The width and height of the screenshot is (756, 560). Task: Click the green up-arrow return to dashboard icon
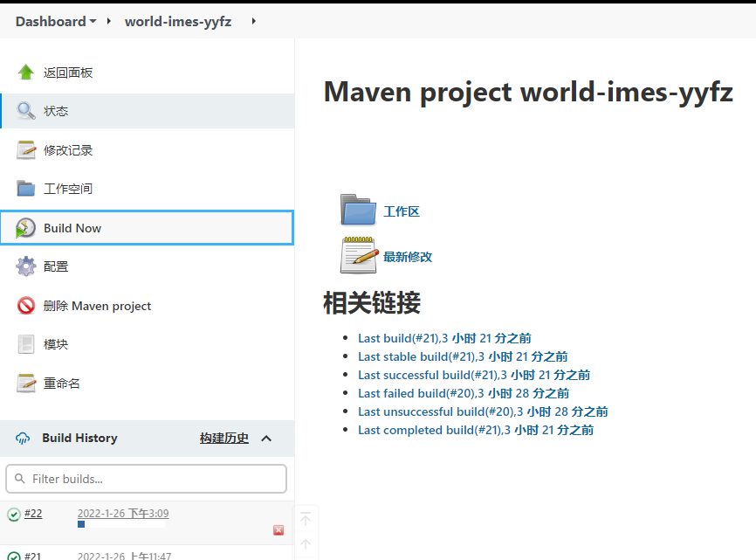pos(26,73)
